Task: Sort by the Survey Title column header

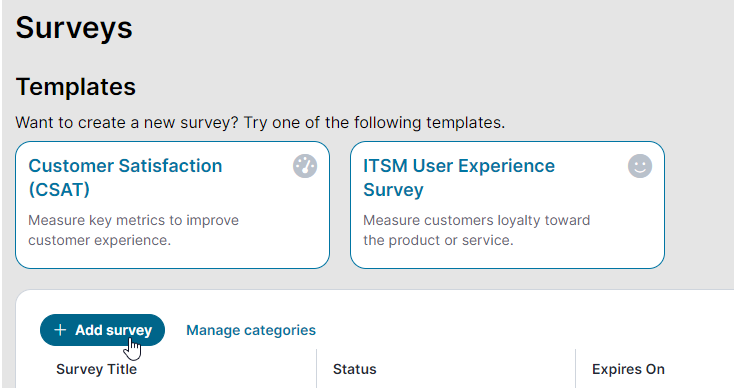Action: pos(96,369)
